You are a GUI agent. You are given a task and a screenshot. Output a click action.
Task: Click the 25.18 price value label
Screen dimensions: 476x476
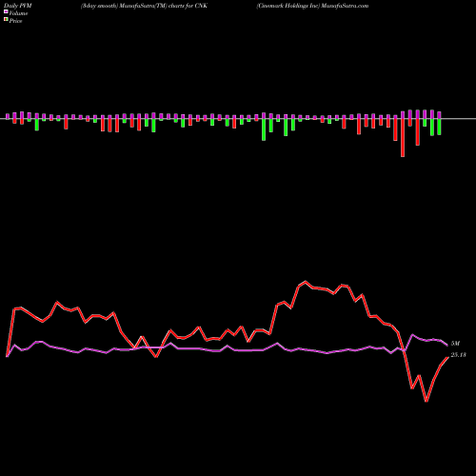(x=458, y=355)
